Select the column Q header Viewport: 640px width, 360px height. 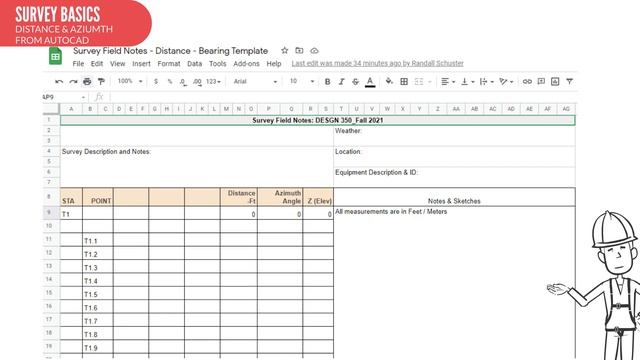[291, 109]
